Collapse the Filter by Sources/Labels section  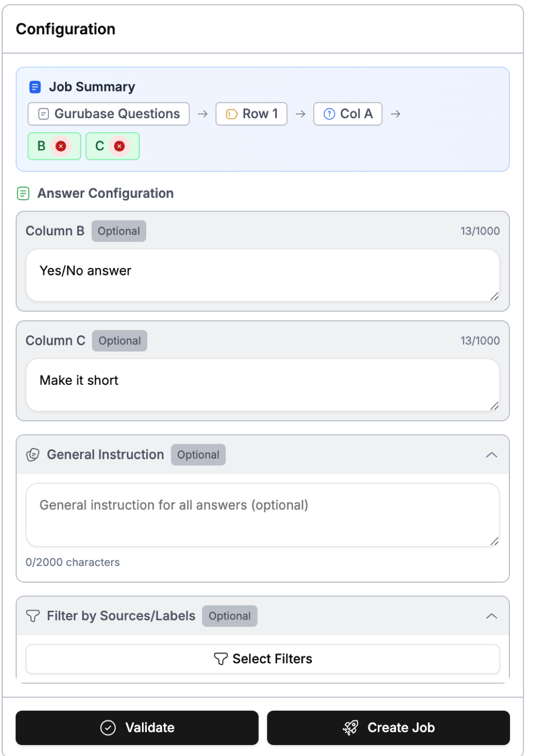[x=492, y=616]
